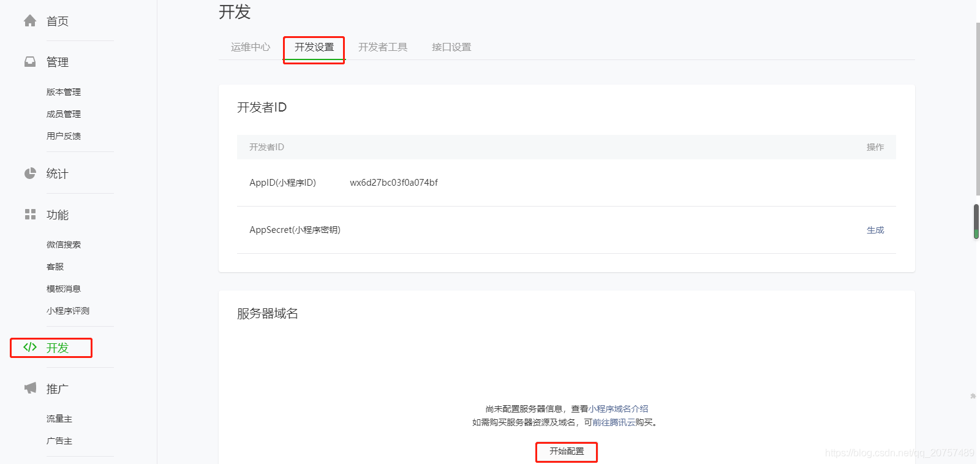Open 首页 in the sidebar
The width and height of the screenshot is (980, 464).
pyautogui.click(x=58, y=21)
